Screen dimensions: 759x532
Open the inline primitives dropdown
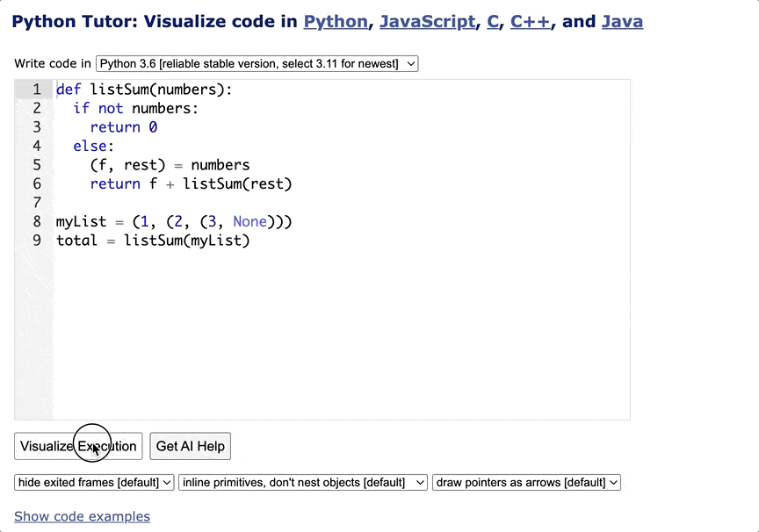pos(303,482)
